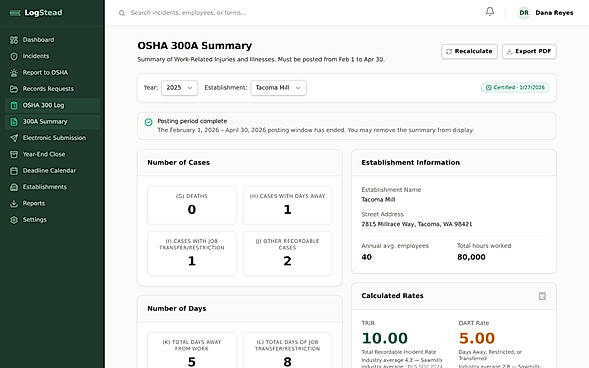Click the Establishment Information heading
This screenshot has height=368, width=589.
[411, 163]
